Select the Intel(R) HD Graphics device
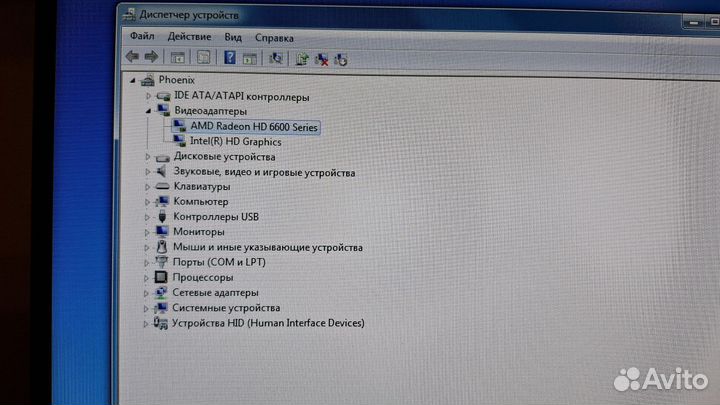The width and height of the screenshot is (720, 405). [x=235, y=142]
